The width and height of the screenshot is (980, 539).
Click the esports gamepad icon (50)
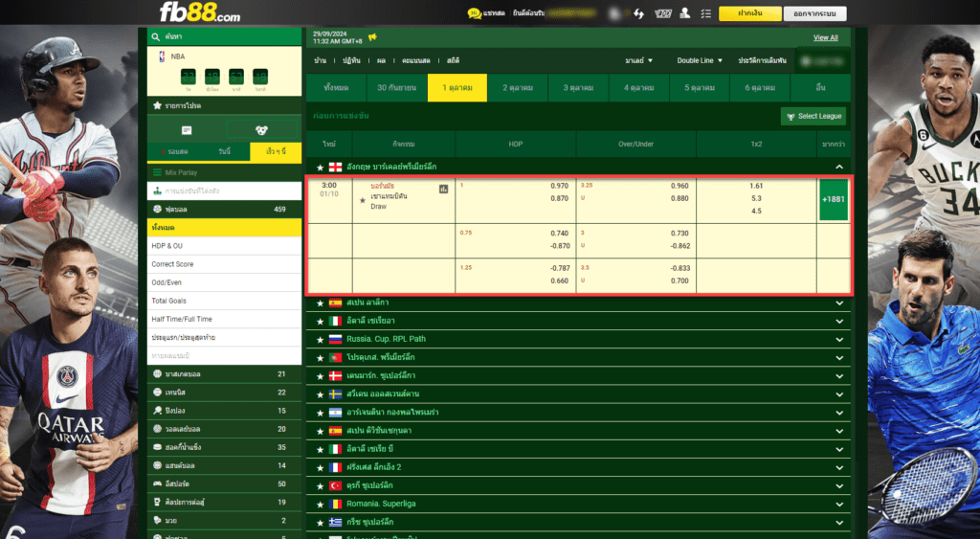click(158, 483)
